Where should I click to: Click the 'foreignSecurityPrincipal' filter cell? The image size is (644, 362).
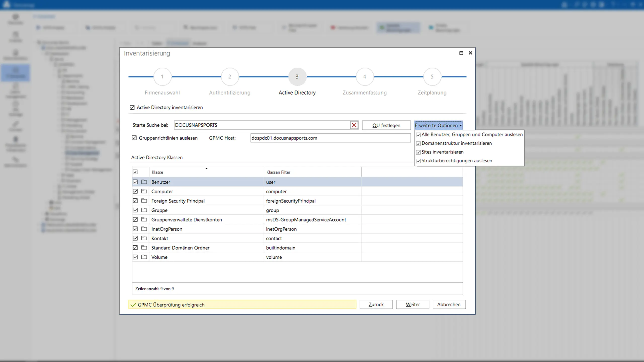pyautogui.click(x=312, y=201)
